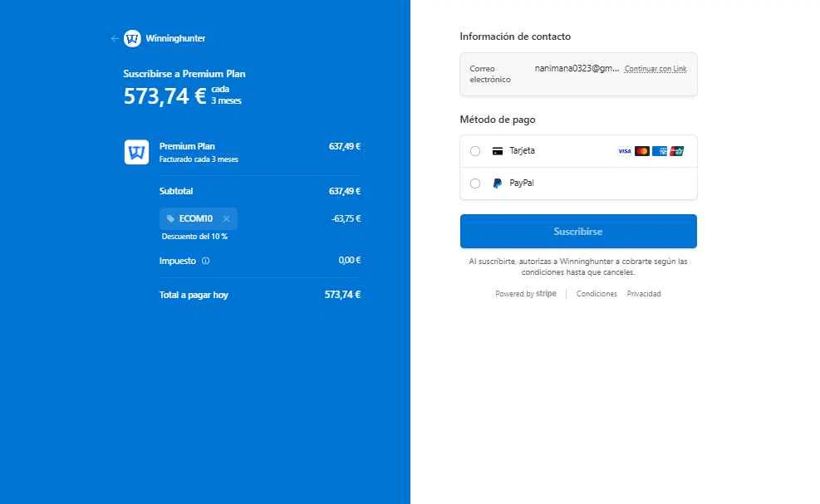Click the 'Facturado cada 3 meses' text
The height and width of the screenshot is (504, 820).
click(199, 159)
